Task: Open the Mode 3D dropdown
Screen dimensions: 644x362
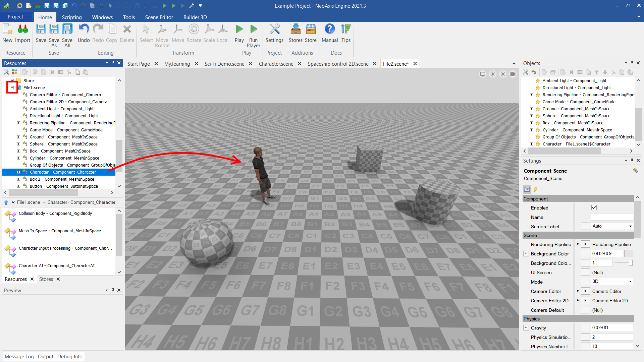Action: point(612,282)
